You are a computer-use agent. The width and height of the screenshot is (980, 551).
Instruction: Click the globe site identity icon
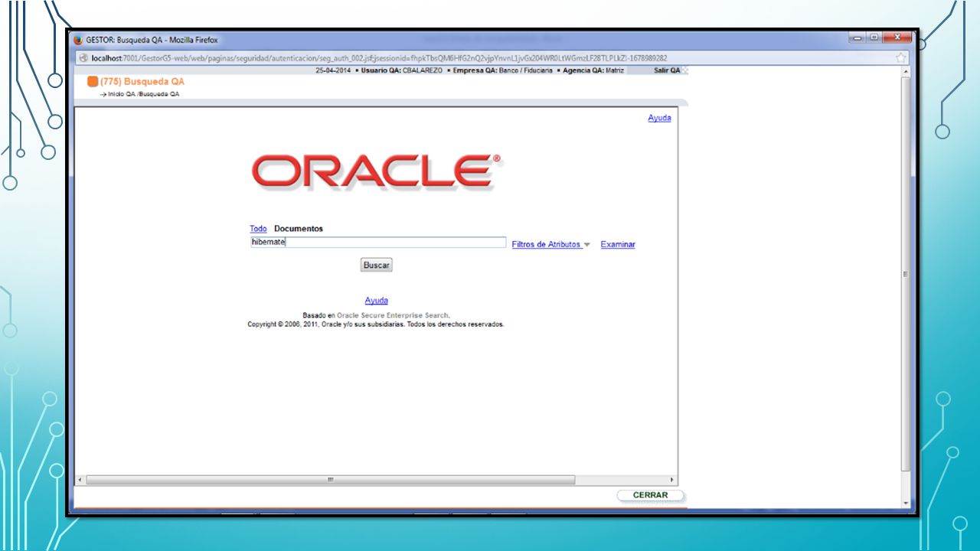(83, 58)
